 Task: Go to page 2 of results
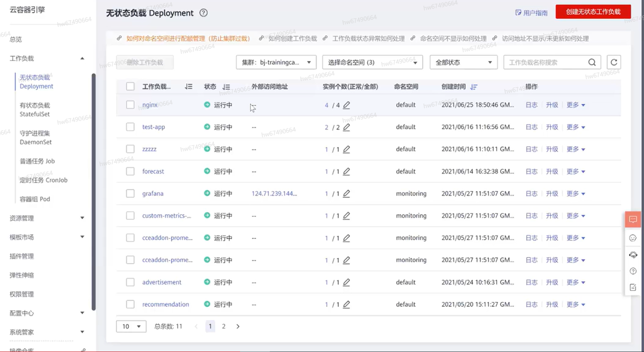click(223, 326)
